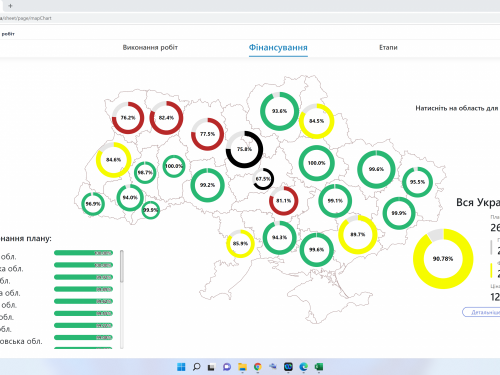Click the large 90.78% Ukraine donut
This screenshot has width=500, height=375.
coord(443,259)
